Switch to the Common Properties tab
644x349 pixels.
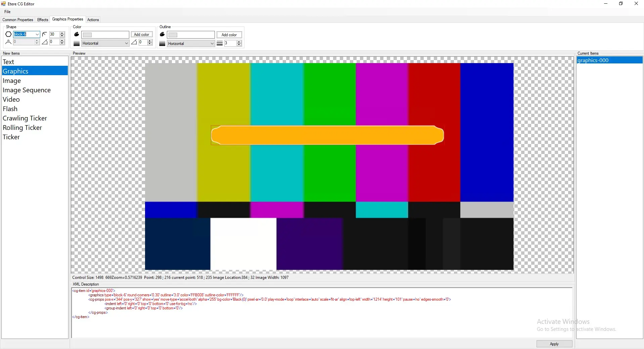click(x=18, y=20)
